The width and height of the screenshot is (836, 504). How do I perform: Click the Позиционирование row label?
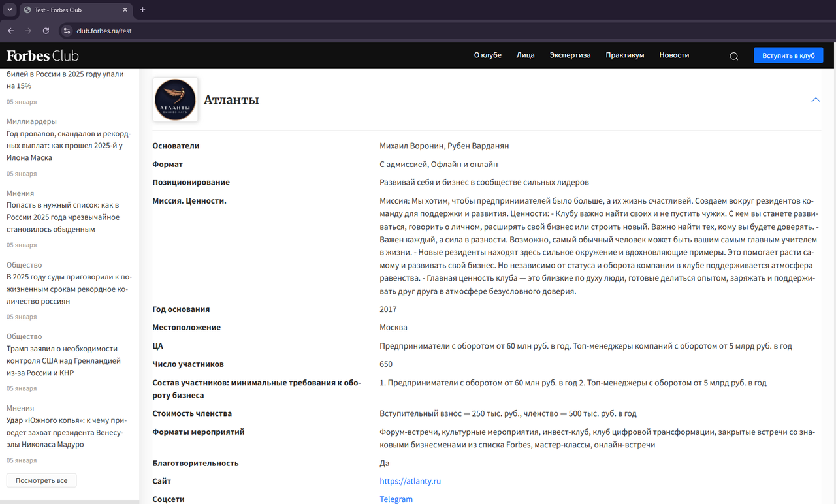[191, 182]
